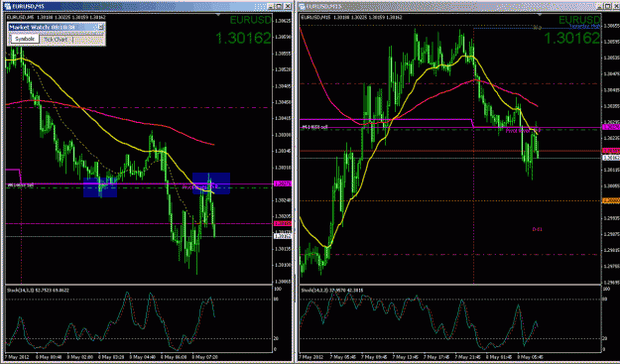Viewport: 620px width, 364px height.
Task: Click the chart shift triangle in M15 chart
Action: click(x=539, y=14)
